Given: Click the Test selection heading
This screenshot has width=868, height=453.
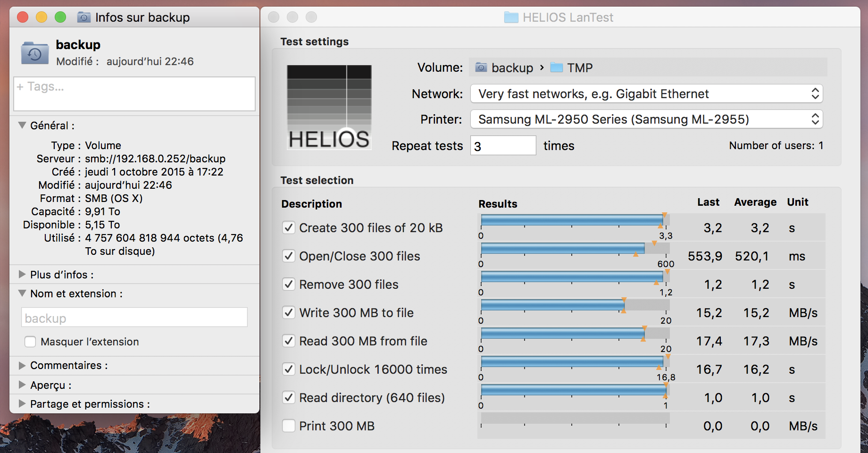Looking at the screenshot, I should 317,180.
